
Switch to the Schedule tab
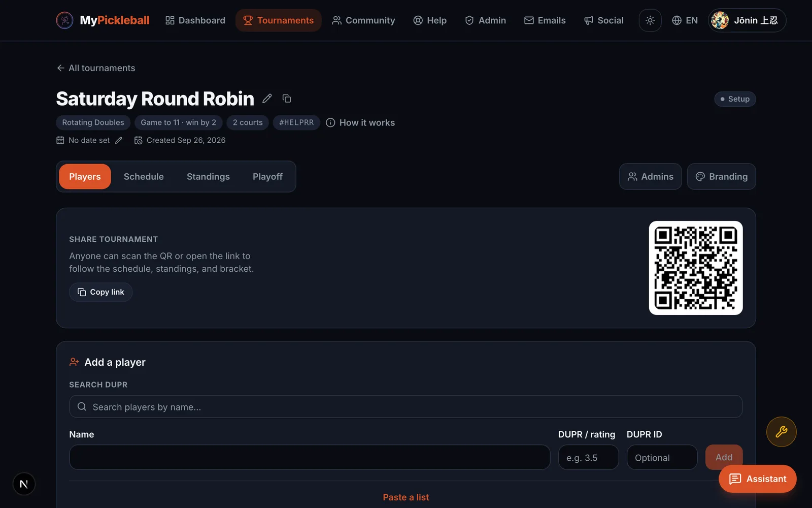coord(144,176)
